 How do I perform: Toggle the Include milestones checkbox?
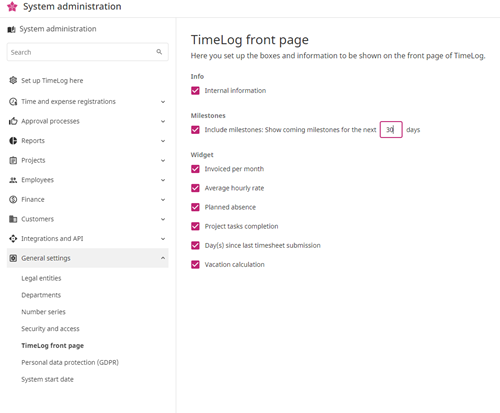click(195, 130)
